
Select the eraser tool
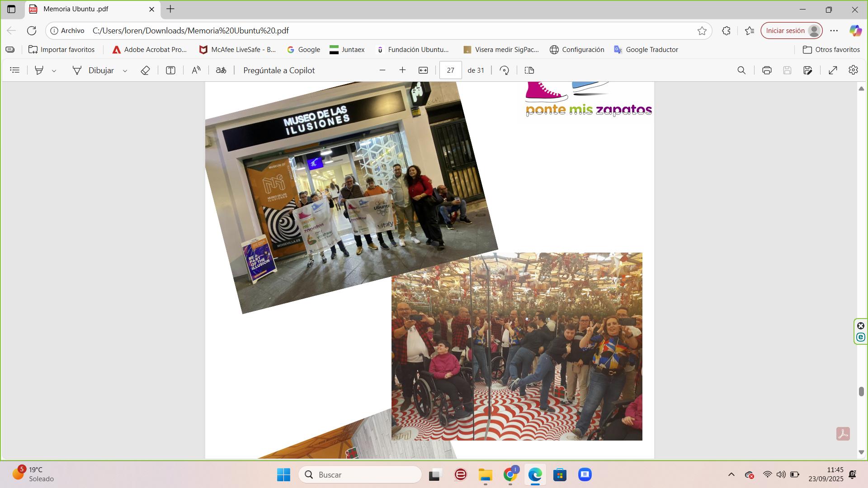[x=145, y=70]
